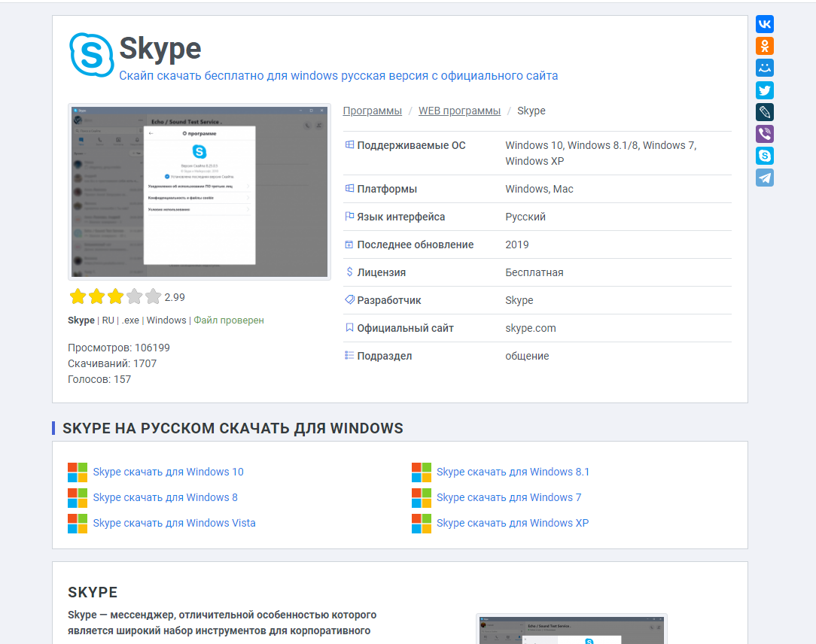Share via Telegram paper-plane icon
The height and width of the screenshot is (644, 816).
(765, 178)
